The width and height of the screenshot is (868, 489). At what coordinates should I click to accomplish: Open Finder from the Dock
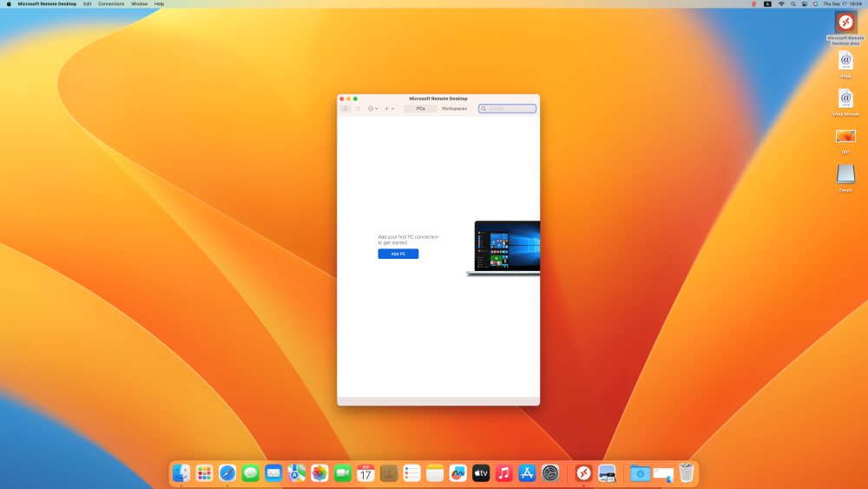(181, 473)
